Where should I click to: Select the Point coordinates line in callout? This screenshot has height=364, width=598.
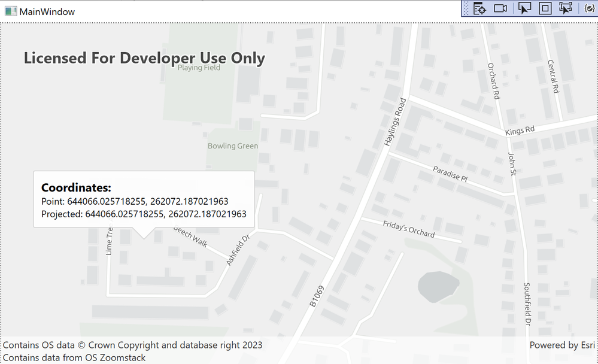coord(135,202)
